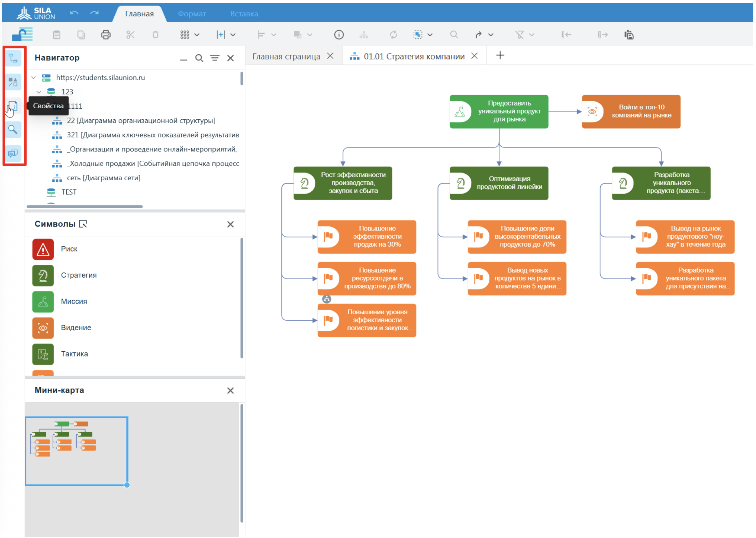This screenshot has width=756, height=538.
Task: Click the horizontal scrollbar in Navigator
Action: pyautogui.click(x=85, y=206)
